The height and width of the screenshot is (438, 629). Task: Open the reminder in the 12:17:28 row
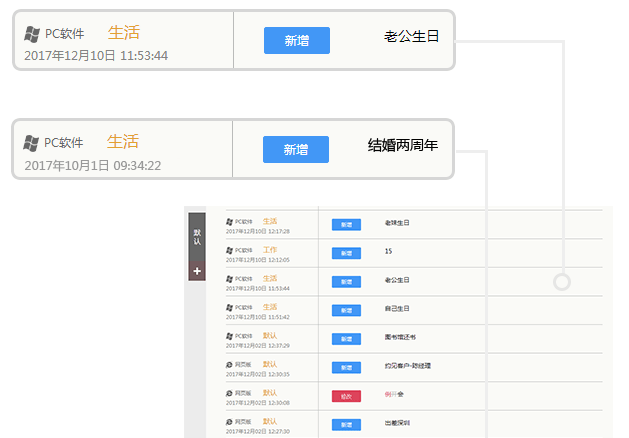pos(397,223)
